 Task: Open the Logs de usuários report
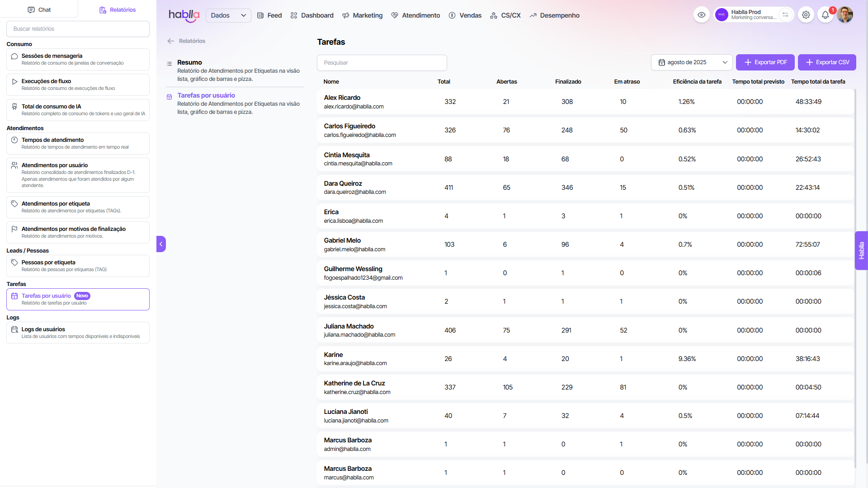[x=78, y=333]
